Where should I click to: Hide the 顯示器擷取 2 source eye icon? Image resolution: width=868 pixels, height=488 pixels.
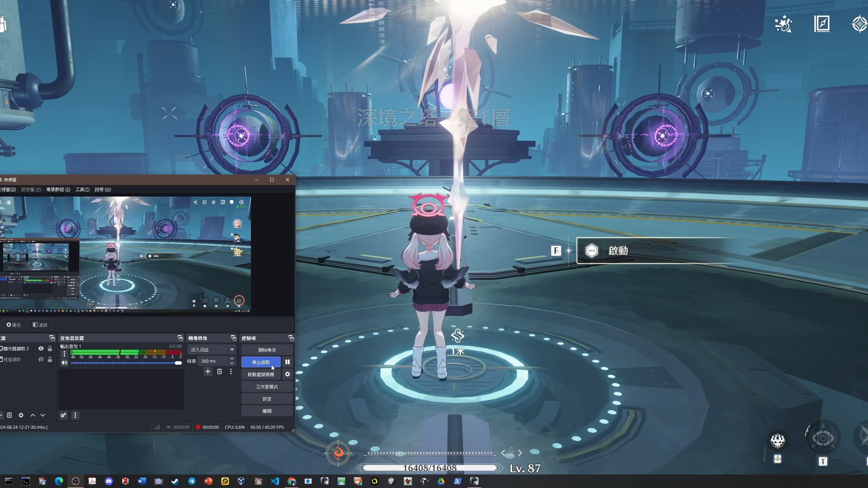point(41,348)
